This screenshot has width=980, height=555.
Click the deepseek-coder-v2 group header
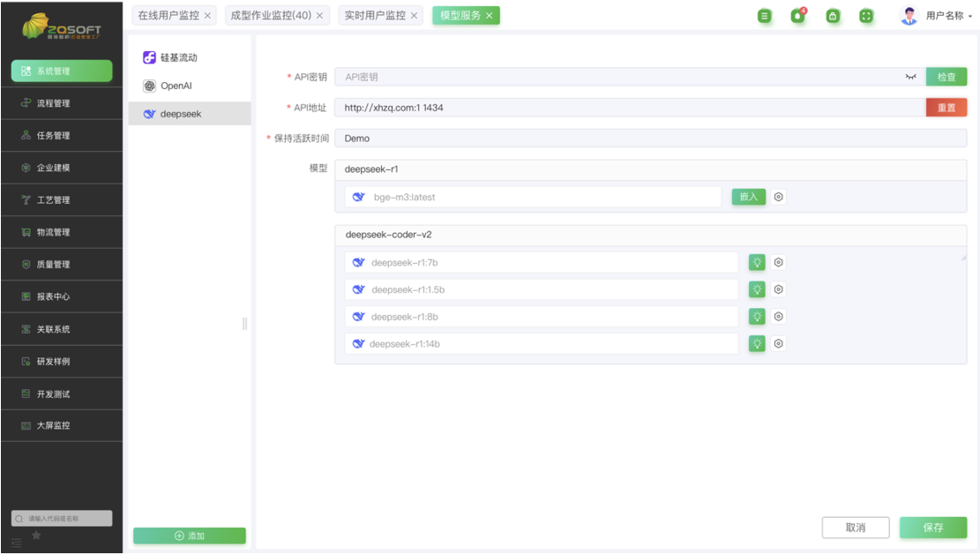click(651, 235)
